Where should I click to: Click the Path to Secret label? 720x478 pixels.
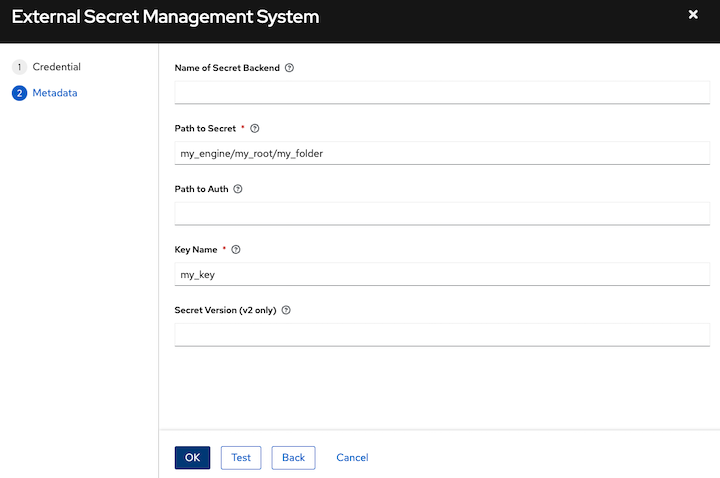(x=205, y=129)
